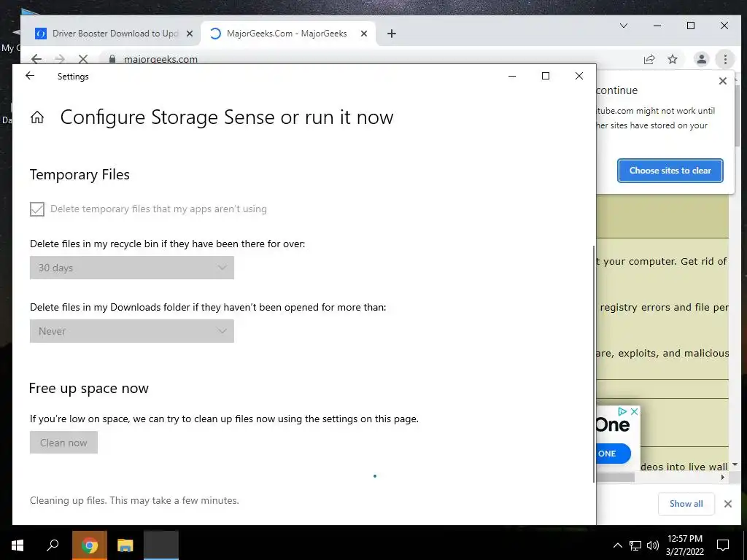Open File Explorer from the taskbar
747x560 pixels.
125,545
